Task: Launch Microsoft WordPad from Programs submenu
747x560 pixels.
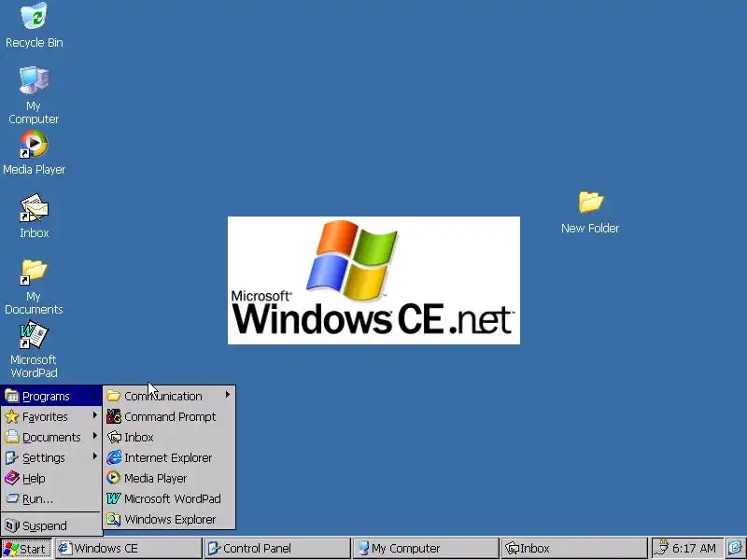Action: pos(169,498)
